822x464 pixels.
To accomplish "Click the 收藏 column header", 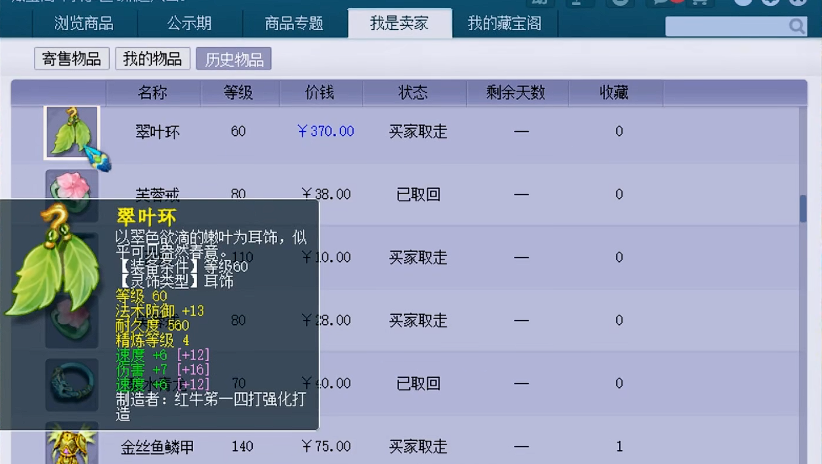I will [614, 93].
